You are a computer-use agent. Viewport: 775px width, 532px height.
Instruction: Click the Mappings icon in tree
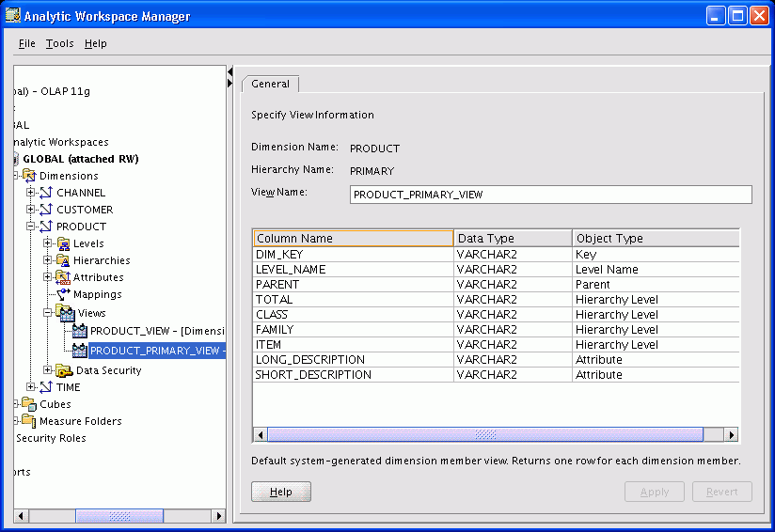tap(63, 294)
